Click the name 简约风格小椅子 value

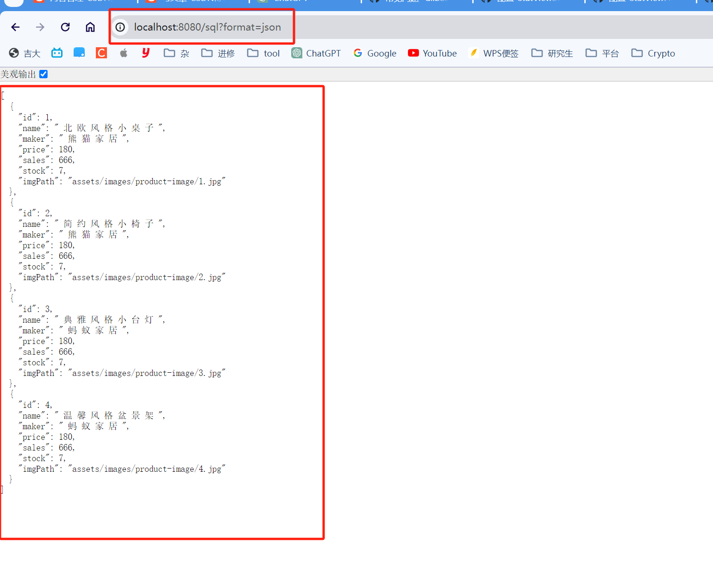point(110,224)
